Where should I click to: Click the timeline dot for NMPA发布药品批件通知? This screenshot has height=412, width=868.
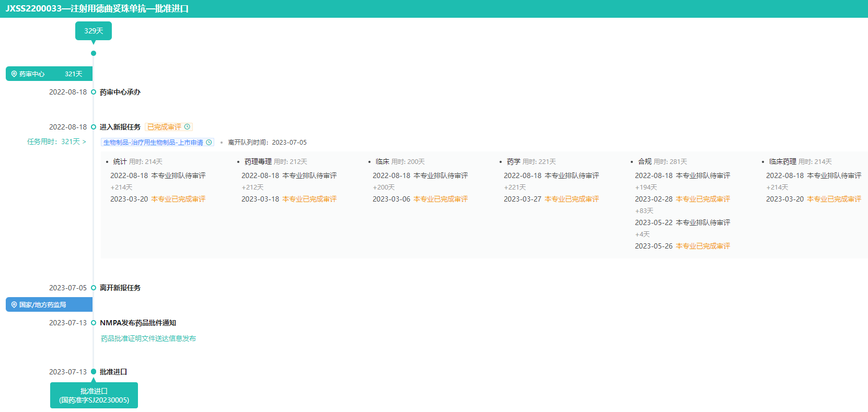tap(94, 323)
